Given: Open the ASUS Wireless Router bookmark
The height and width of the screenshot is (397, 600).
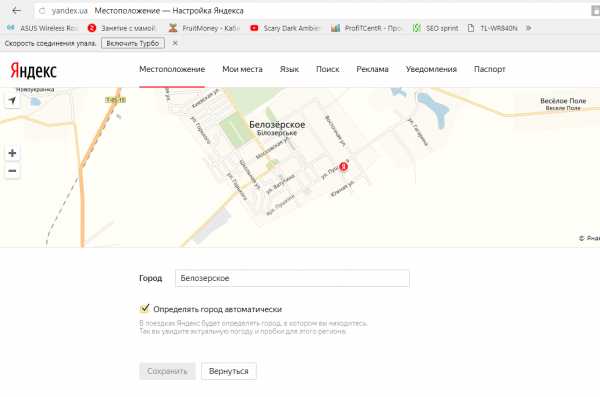Looking at the screenshot, I should [43, 28].
